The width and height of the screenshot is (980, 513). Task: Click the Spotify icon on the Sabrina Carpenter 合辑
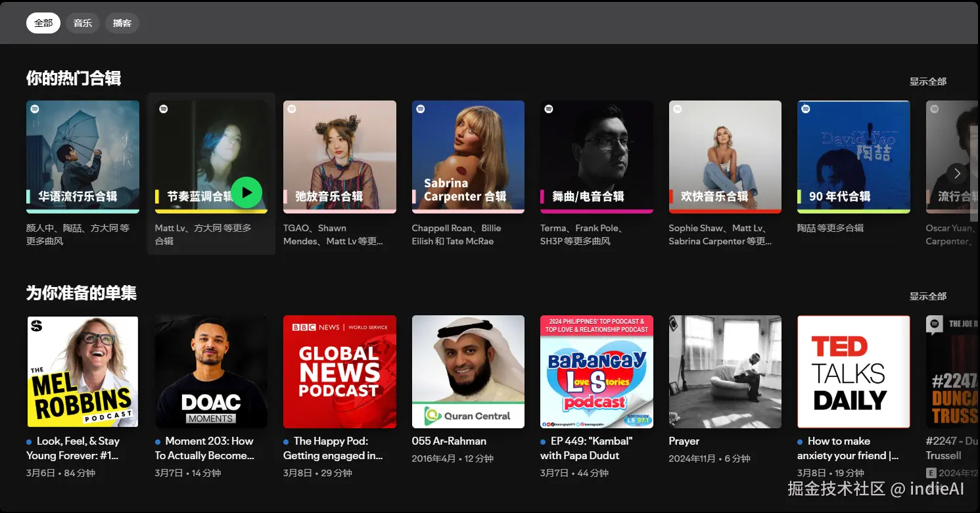coord(420,108)
